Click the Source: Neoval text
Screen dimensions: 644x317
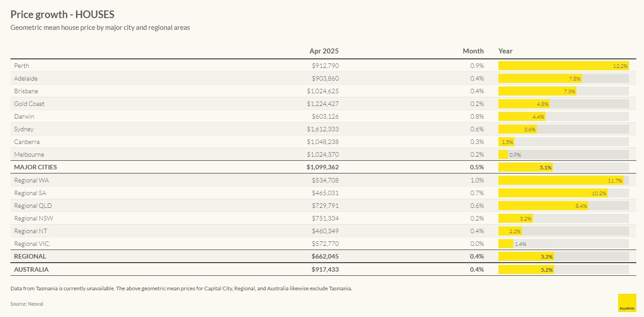coord(27,304)
